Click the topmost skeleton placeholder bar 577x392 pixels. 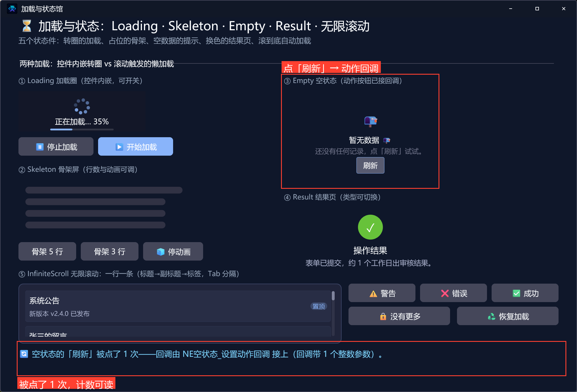tap(104, 190)
